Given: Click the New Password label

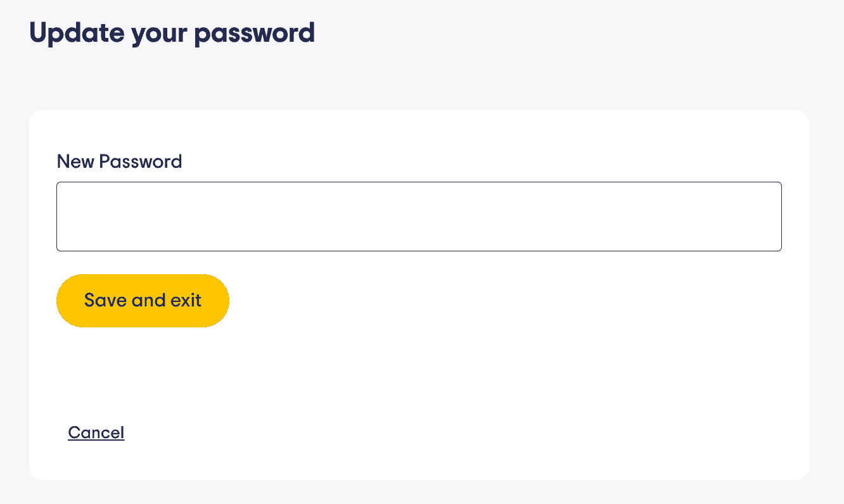Looking at the screenshot, I should pos(119,161).
